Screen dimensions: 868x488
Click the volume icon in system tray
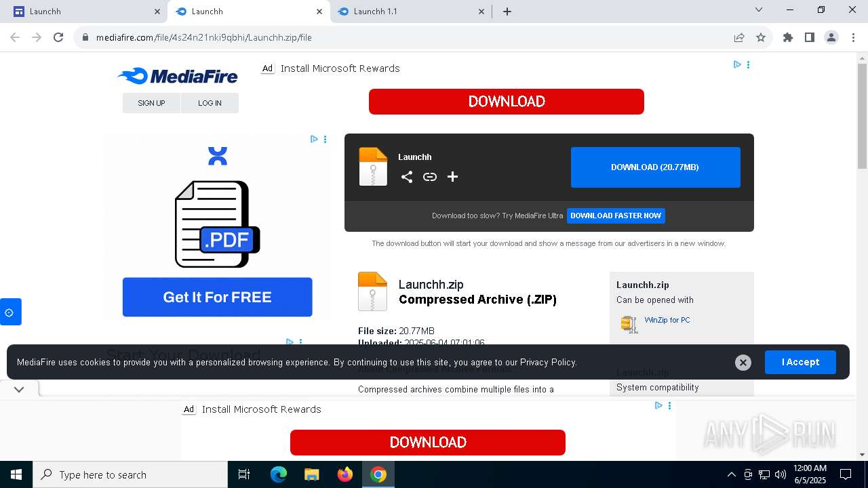coord(780,474)
